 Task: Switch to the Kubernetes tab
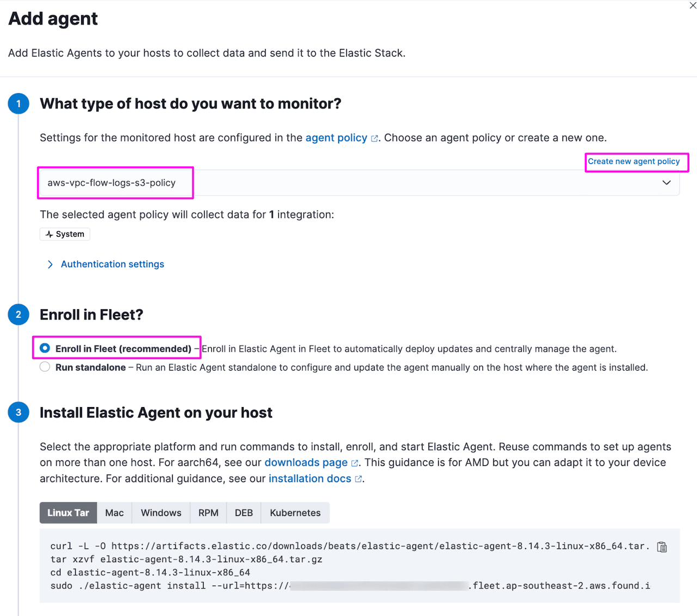click(295, 513)
